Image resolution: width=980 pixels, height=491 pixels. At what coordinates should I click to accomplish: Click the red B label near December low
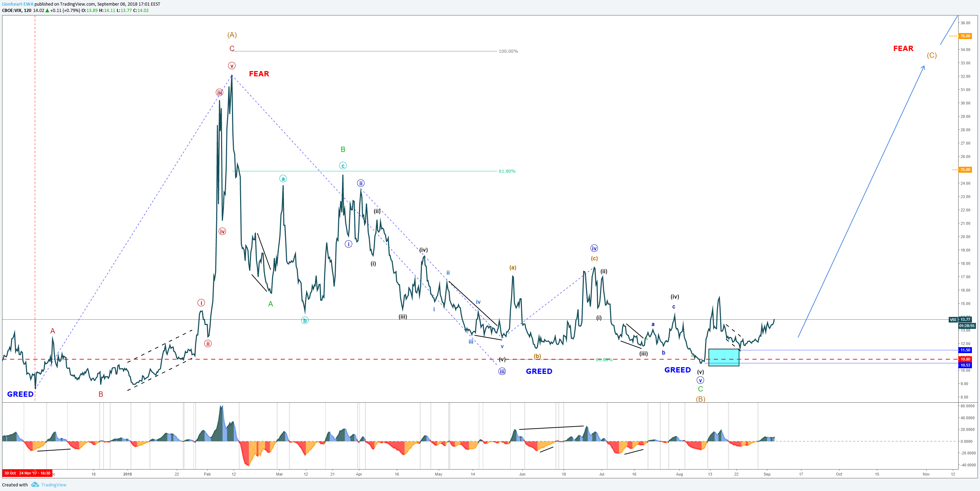[x=101, y=394]
